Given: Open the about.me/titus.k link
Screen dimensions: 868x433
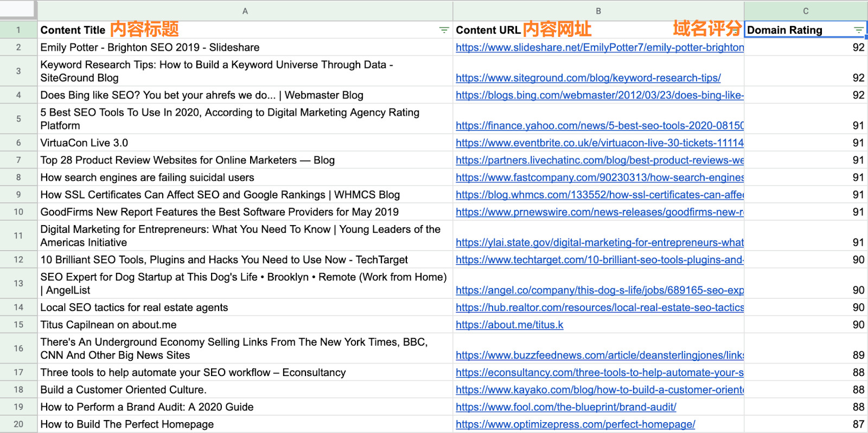Looking at the screenshot, I should tap(509, 325).
